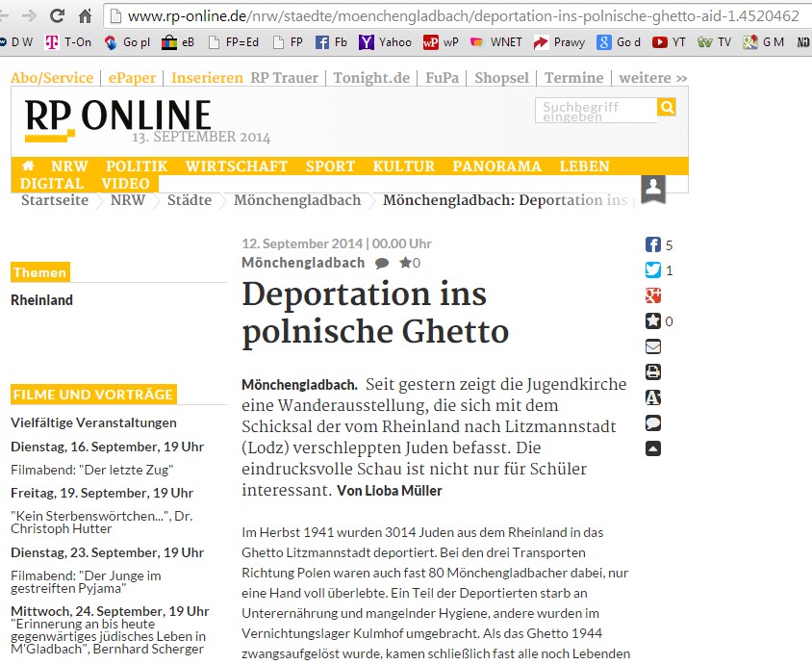This screenshot has width=812, height=665.
Task: Reload the page in browser toolbar
Action: [57, 16]
